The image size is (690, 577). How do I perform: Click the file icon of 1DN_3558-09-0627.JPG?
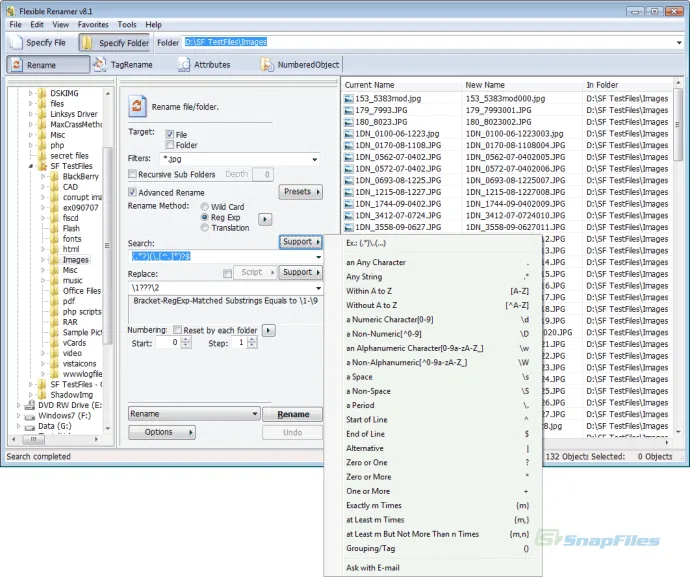click(349, 227)
